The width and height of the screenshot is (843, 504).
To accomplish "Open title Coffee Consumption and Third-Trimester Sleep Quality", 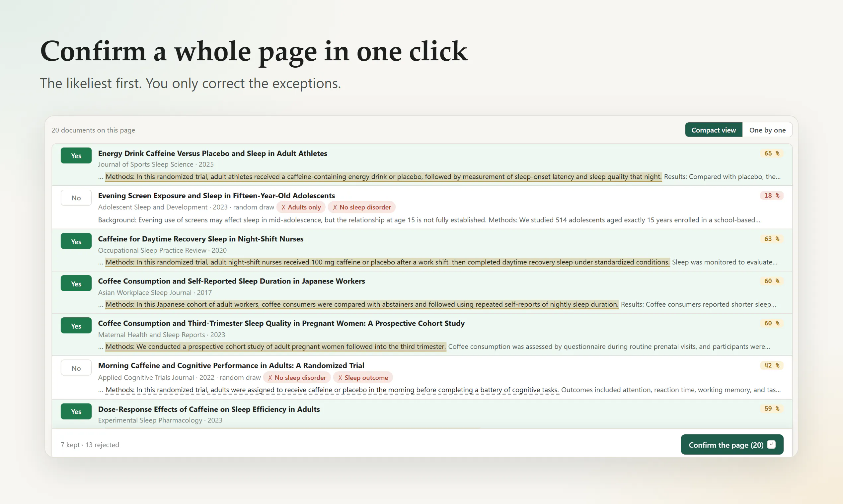I will coord(281,323).
